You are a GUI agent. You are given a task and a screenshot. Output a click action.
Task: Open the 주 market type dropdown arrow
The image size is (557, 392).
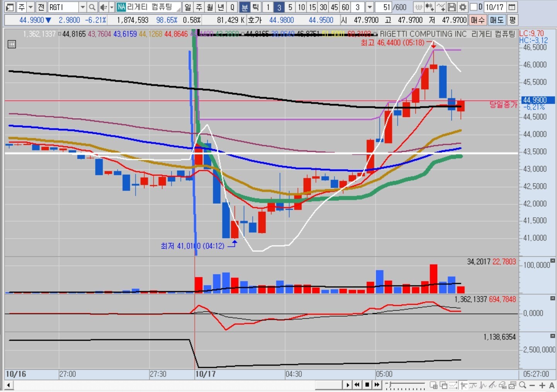[x=31, y=7]
